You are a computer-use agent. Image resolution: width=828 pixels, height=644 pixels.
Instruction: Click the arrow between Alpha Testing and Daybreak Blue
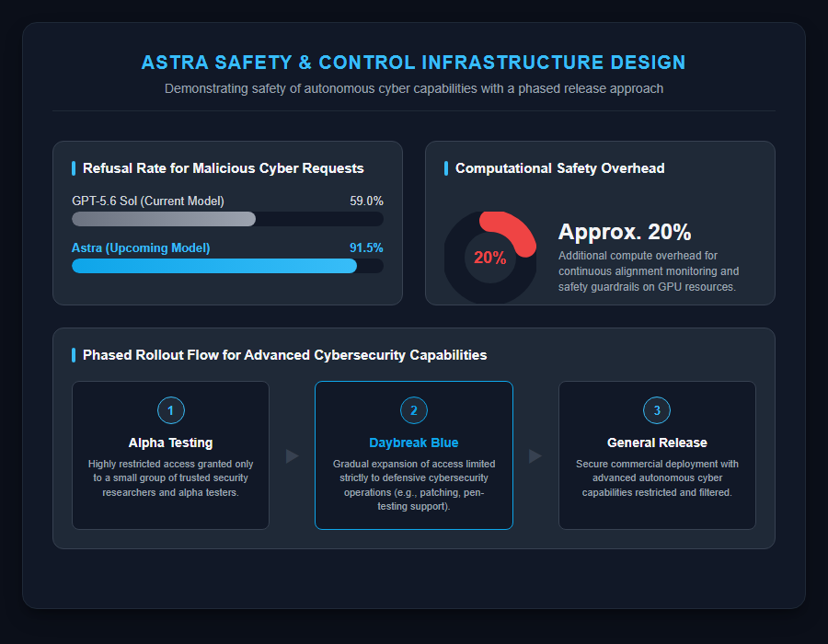point(292,455)
